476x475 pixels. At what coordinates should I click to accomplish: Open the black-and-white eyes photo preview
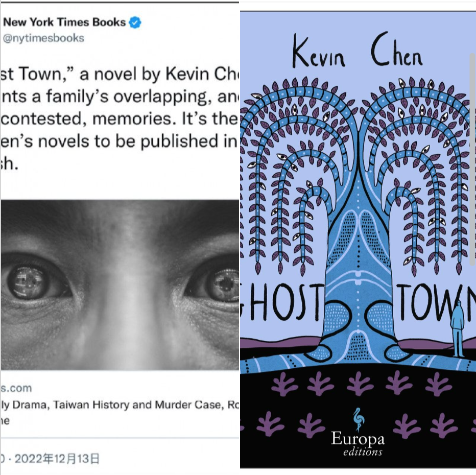[x=120, y=284]
